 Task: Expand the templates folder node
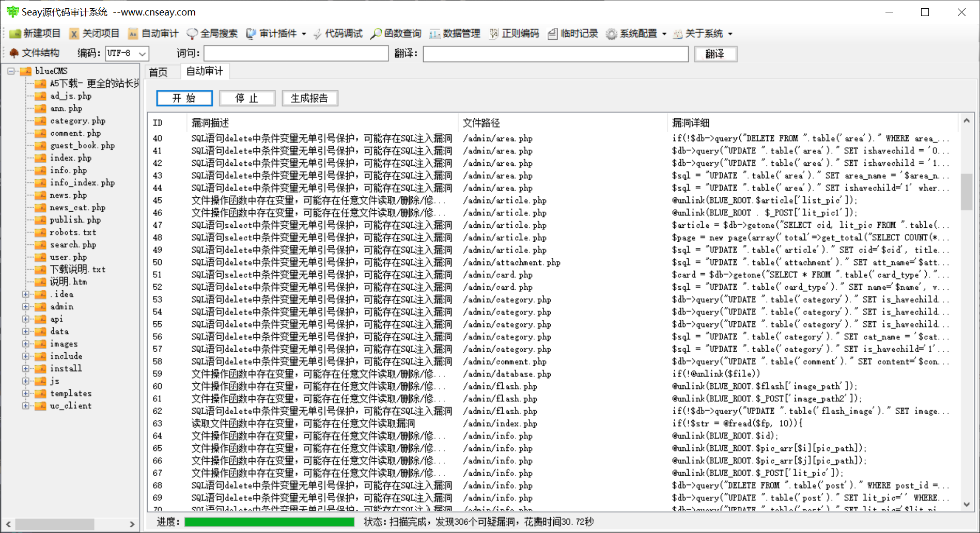pos(25,394)
